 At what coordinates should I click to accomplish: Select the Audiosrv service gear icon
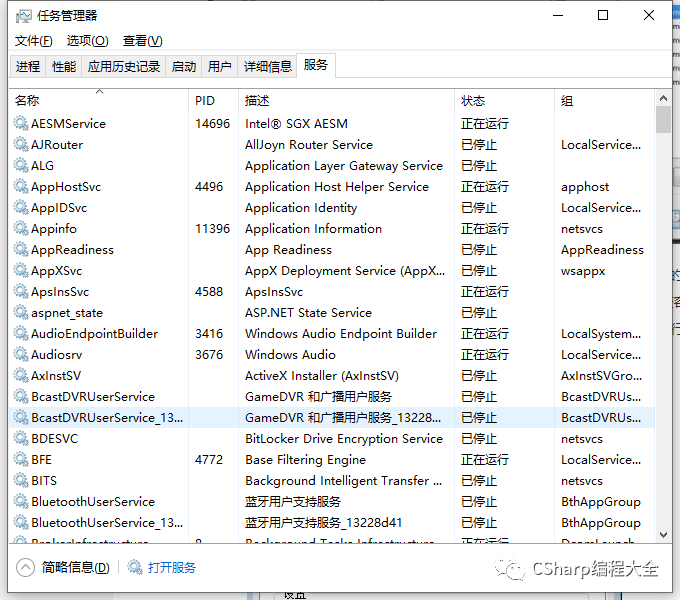tap(21, 355)
